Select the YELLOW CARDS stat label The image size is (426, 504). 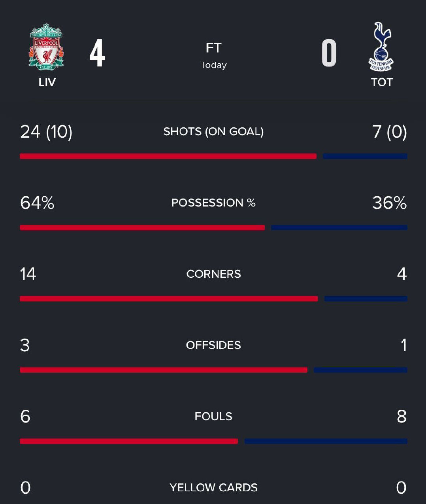click(x=213, y=487)
